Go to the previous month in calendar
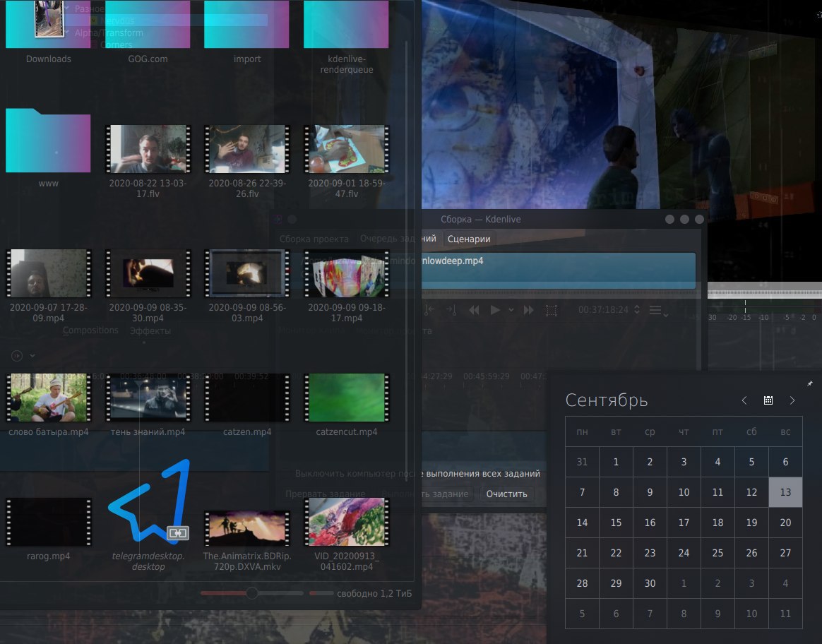Viewport: 822px width, 644px height. pyautogui.click(x=744, y=400)
